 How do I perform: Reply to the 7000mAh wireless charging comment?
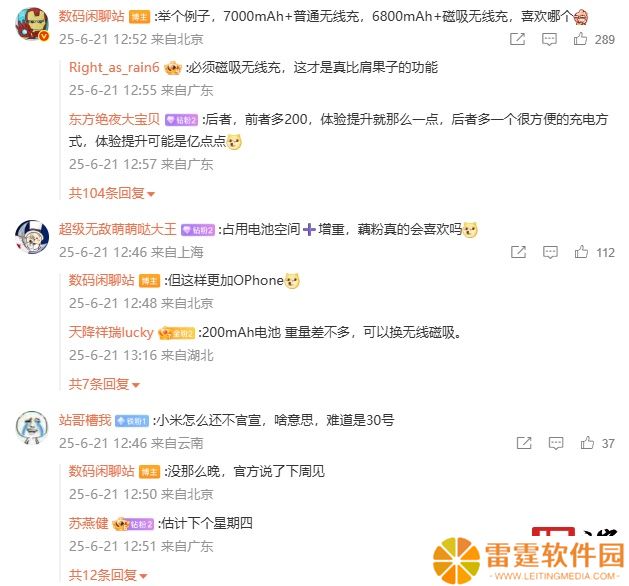point(549,39)
